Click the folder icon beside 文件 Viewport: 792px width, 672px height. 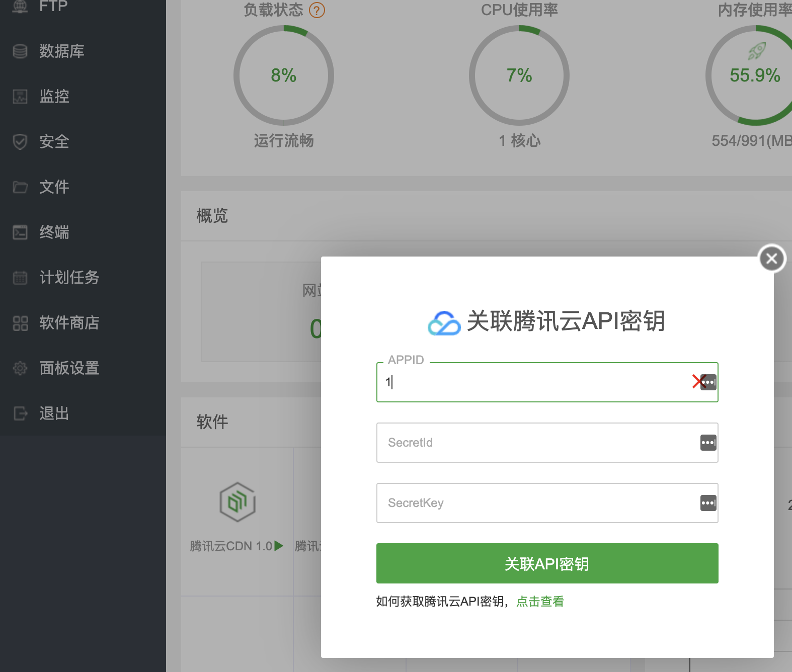tap(20, 187)
